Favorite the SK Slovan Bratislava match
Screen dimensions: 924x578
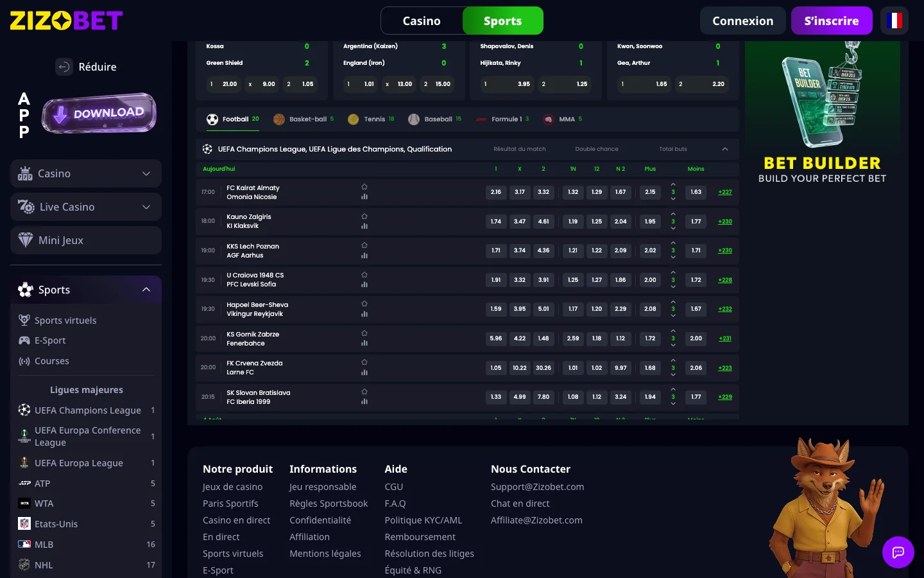tap(364, 392)
